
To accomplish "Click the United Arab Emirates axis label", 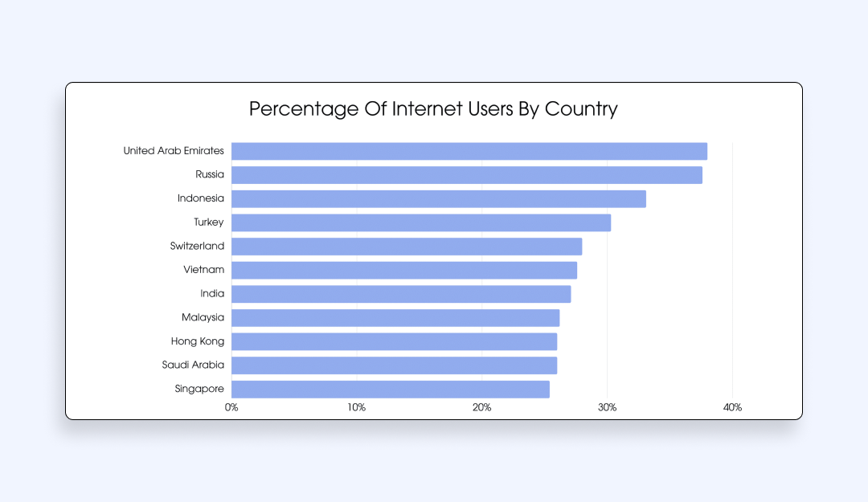I will pyautogui.click(x=174, y=151).
